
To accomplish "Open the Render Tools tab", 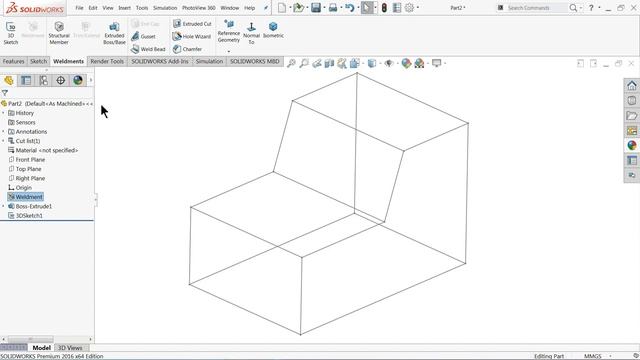I will pyautogui.click(x=107, y=61).
